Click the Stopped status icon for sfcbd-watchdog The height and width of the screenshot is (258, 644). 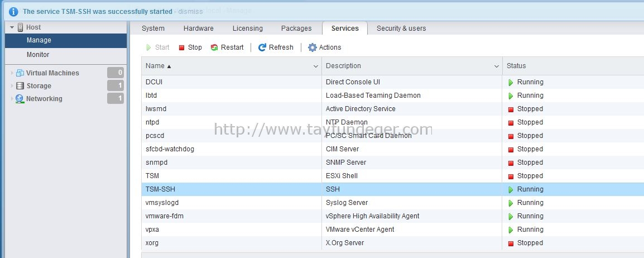point(511,150)
